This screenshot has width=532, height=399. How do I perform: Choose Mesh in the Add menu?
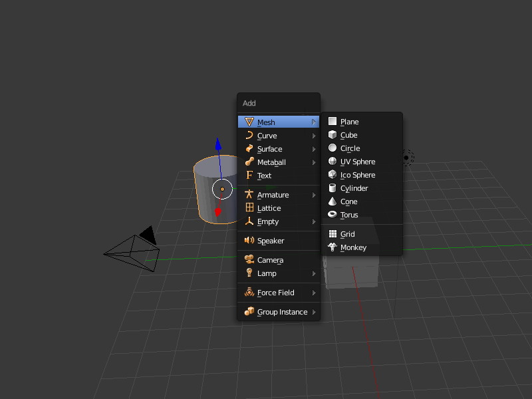click(x=279, y=122)
